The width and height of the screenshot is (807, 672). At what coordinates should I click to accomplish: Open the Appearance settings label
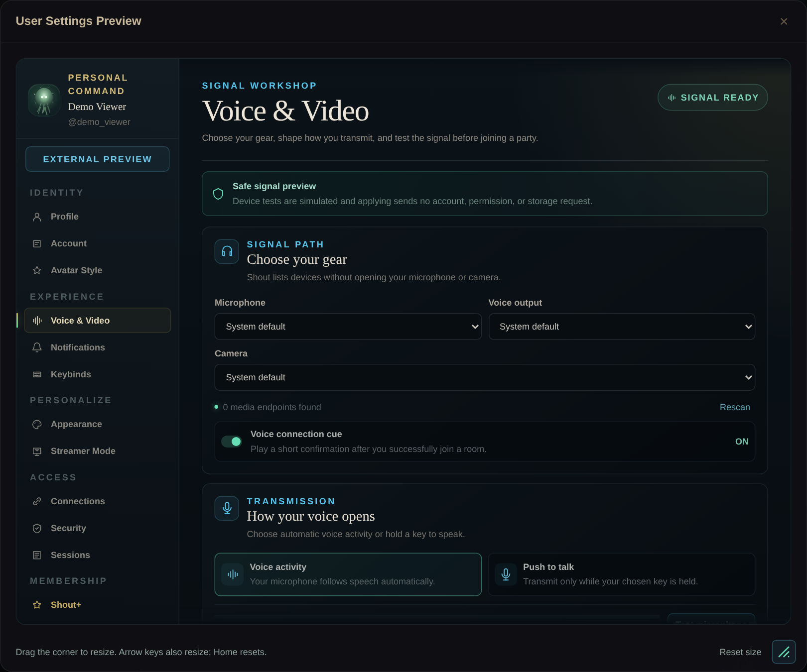[x=76, y=424]
